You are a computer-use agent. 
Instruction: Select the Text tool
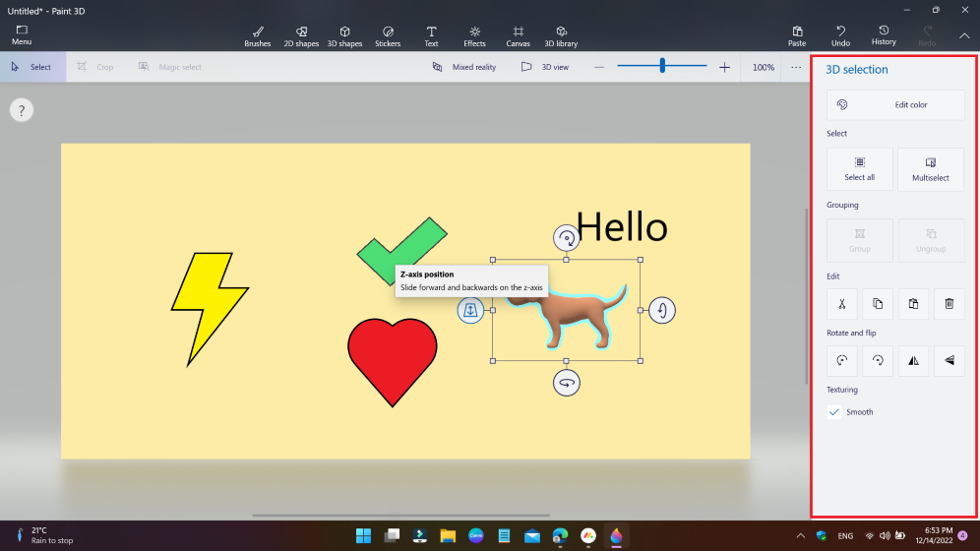[x=431, y=36]
